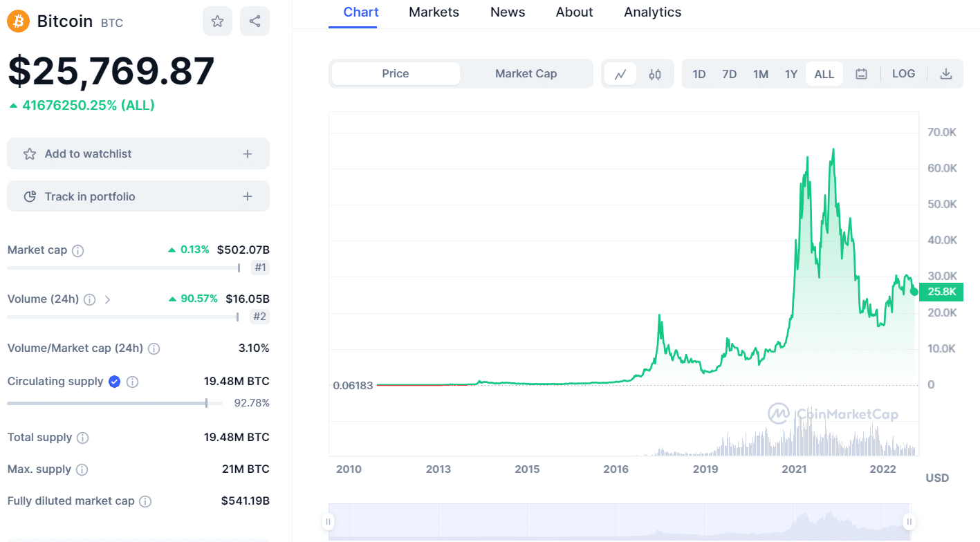This screenshot has width=980, height=542.
Task: Set chart range to 1D
Action: point(699,74)
